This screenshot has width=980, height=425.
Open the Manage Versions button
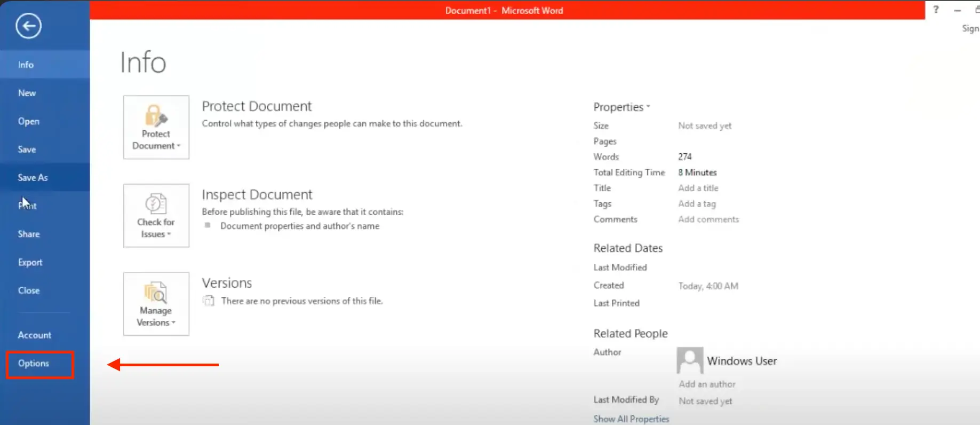click(x=156, y=304)
